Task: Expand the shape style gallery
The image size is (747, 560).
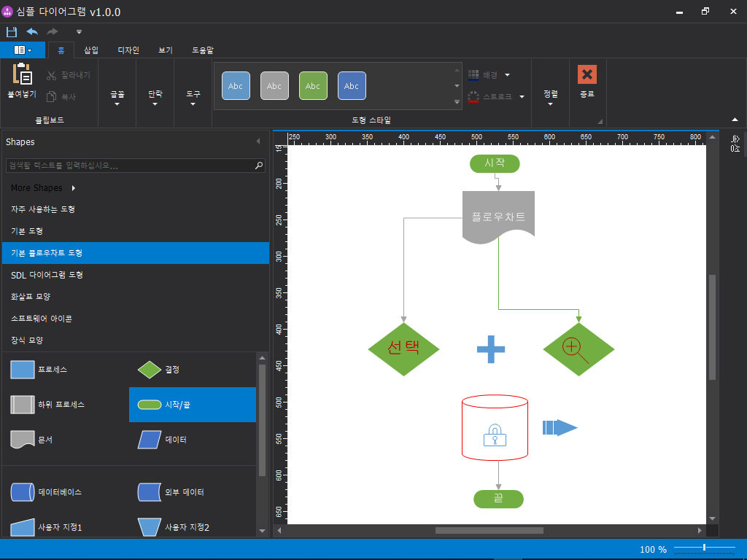Action: (x=457, y=102)
